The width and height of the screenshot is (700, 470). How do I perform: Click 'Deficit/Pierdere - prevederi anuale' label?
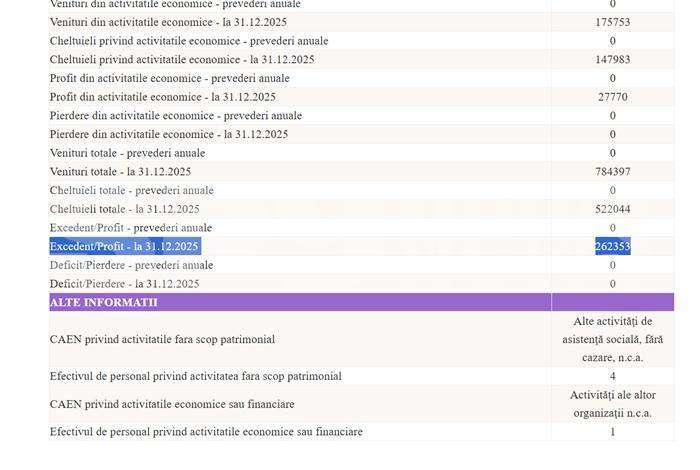(x=131, y=266)
